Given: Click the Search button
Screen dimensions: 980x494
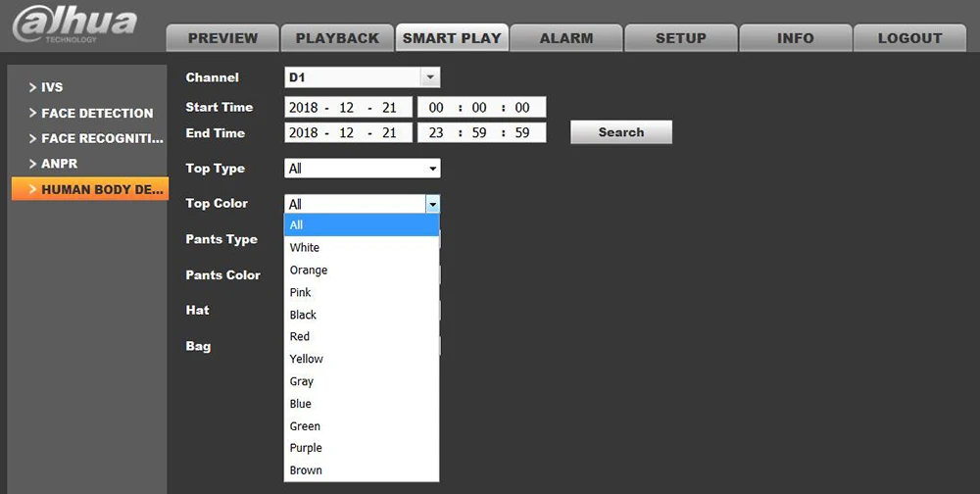Looking at the screenshot, I should point(620,132).
